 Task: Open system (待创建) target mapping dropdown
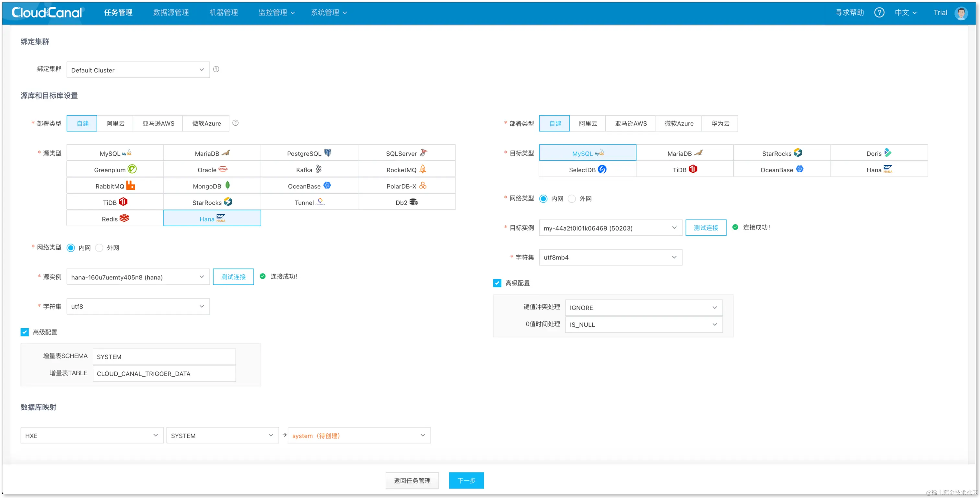coord(359,436)
